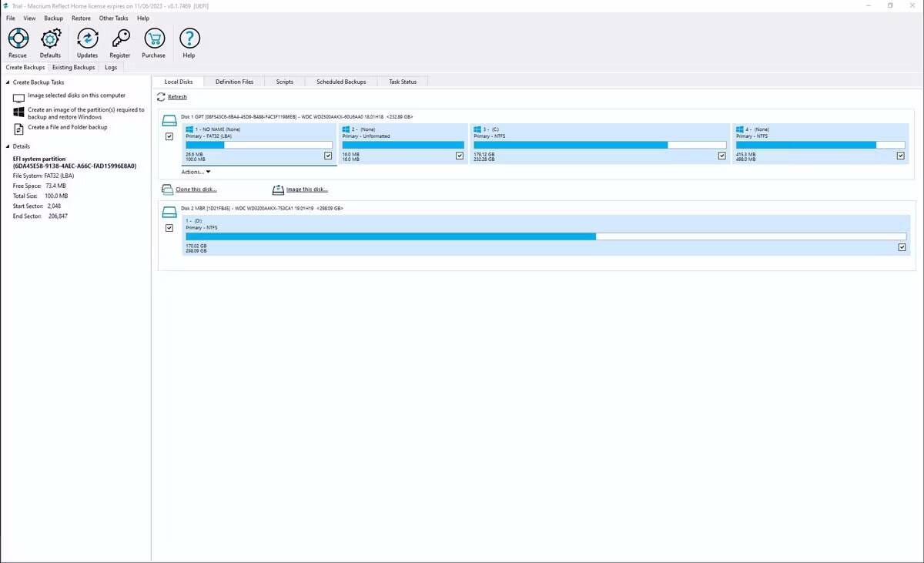
Task: Click the Disk 2 MBR drive icon
Action: 169,213
